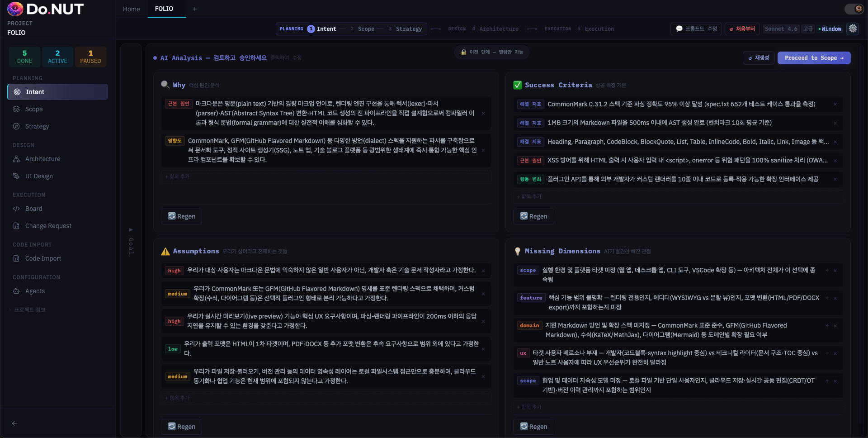Screen dimensions: 868x438
Task: Open Board in the sidebar
Action: pyautogui.click(x=58, y=209)
